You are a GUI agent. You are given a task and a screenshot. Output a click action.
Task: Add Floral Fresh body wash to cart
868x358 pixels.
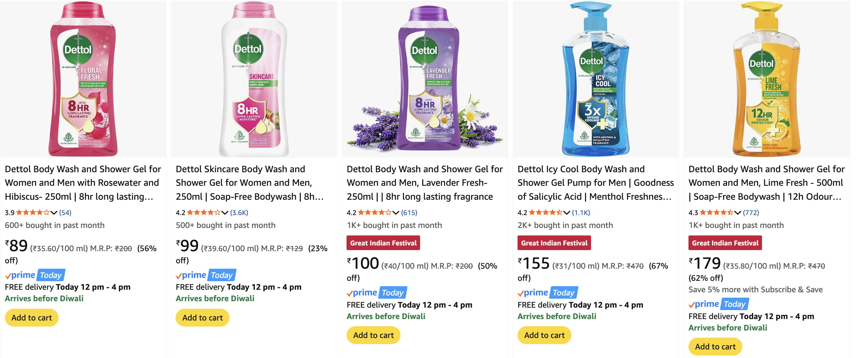(31, 318)
